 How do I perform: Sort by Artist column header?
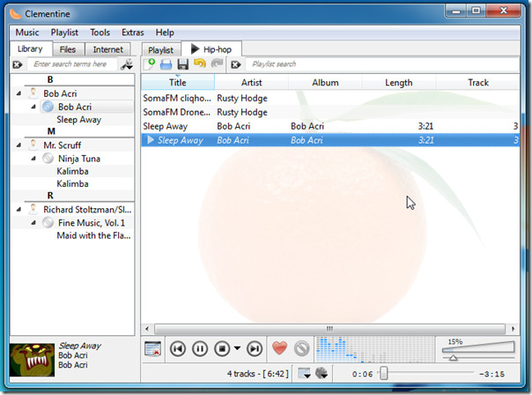click(x=251, y=83)
